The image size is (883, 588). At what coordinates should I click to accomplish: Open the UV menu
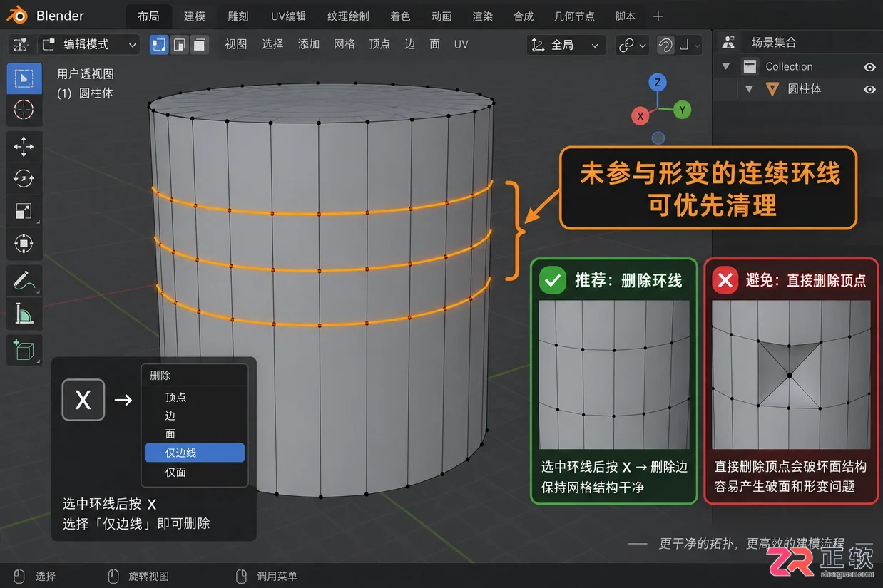(x=461, y=44)
